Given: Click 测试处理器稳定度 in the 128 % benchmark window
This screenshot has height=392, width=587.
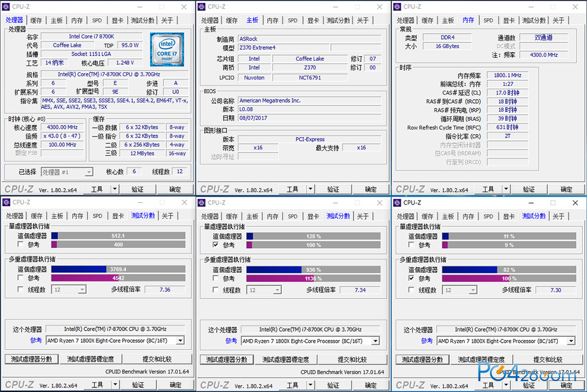Looking at the screenshot, I should click(285, 359).
